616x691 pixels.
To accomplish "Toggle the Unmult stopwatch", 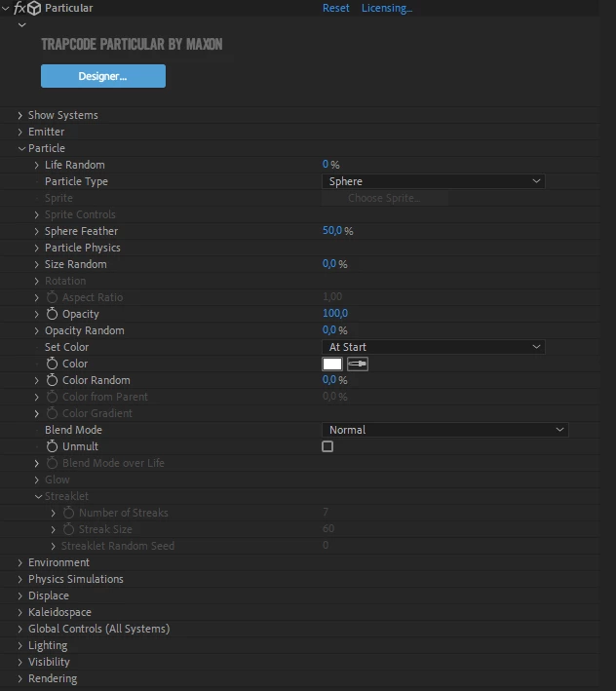I will (x=52, y=446).
